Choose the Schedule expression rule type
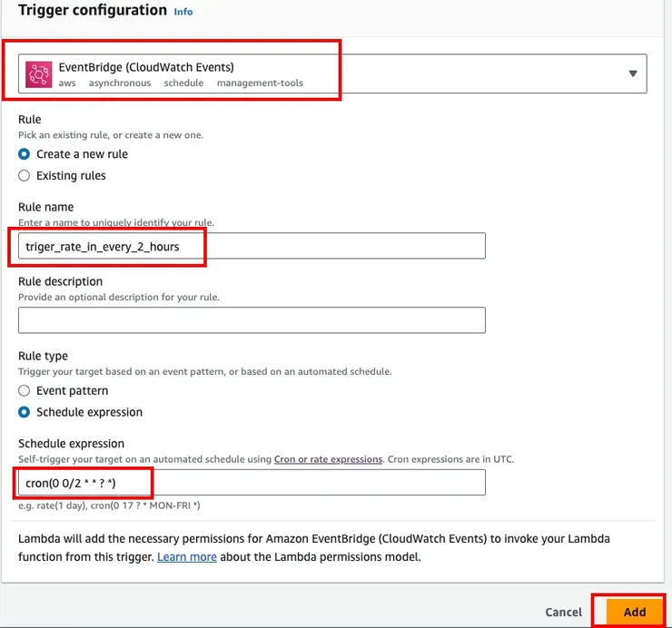Viewport: 672px width, 628px height. (x=24, y=412)
